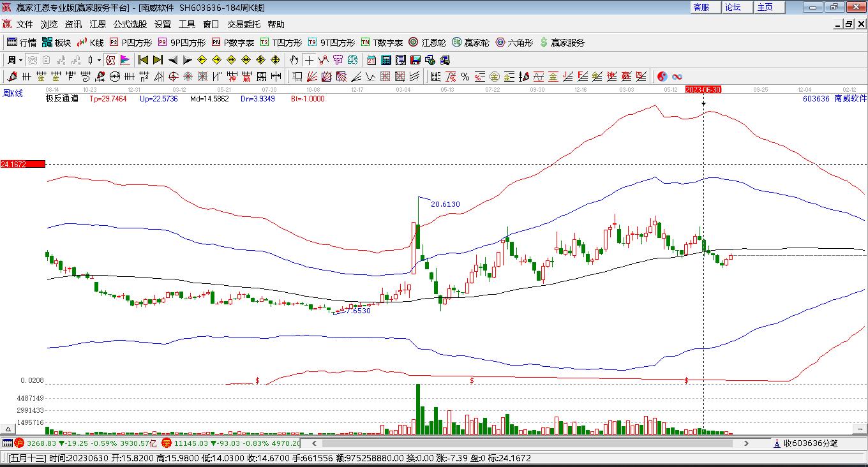
Task: Click the 7.6530 low price label
Action: point(358,311)
